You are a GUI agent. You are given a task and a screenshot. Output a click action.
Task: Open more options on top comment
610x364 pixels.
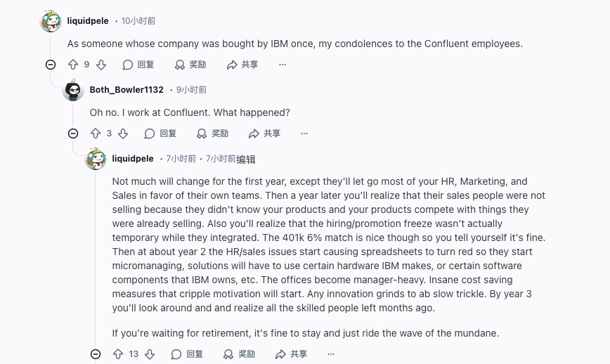pos(283,65)
